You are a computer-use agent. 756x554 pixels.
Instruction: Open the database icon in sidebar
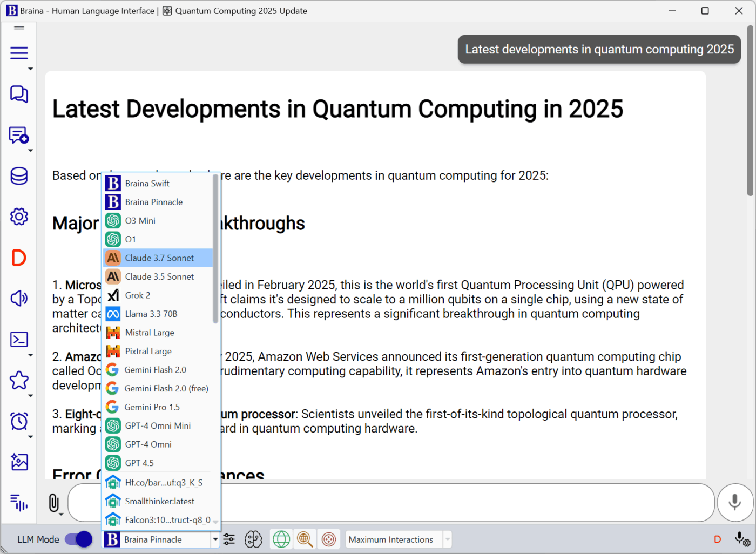(19, 176)
